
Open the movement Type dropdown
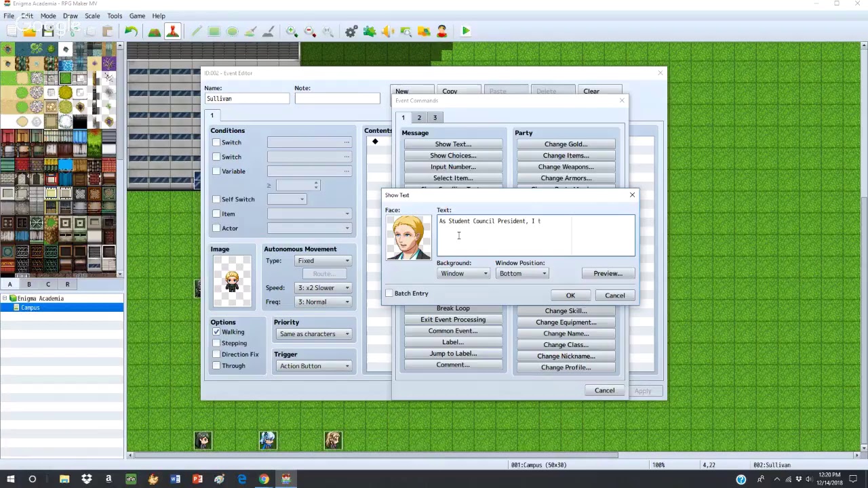click(x=323, y=261)
